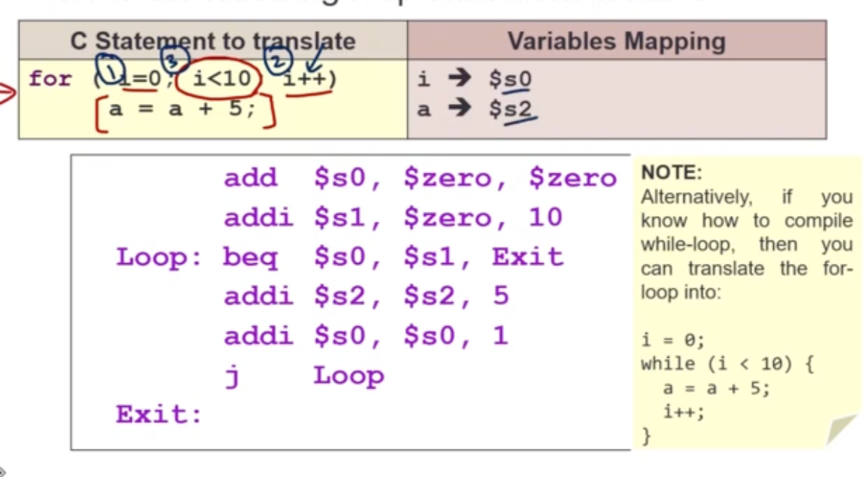The width and height of the screenshot is (868, 477).
Task: Click the "beq" instruction mnemonic
Action: tap(250, 257)
